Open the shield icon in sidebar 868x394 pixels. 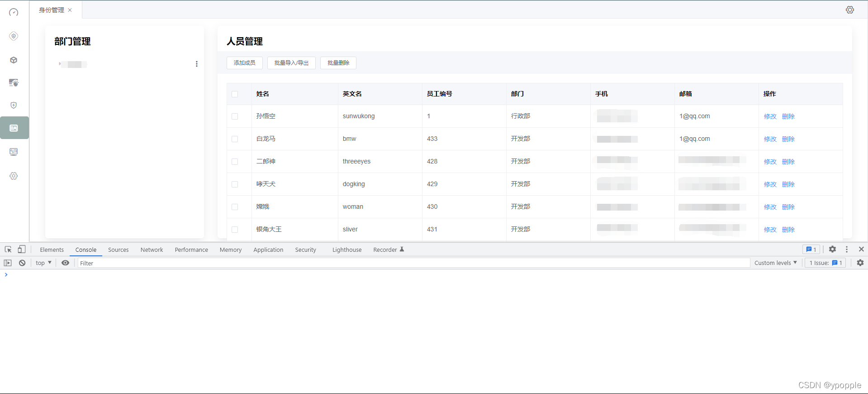pos(14,105)
